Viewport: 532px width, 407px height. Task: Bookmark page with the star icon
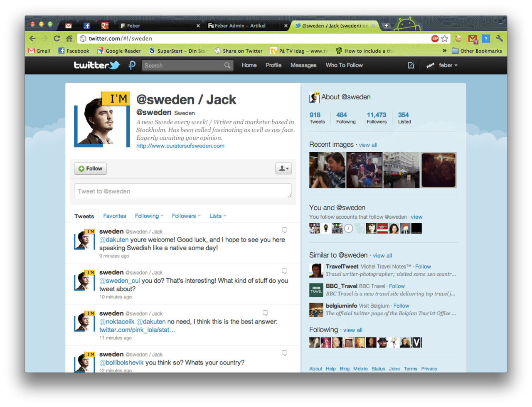click(x=445, y=39)
